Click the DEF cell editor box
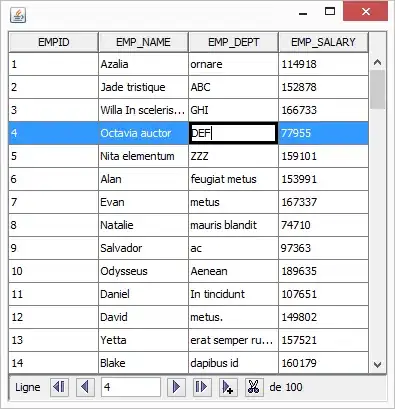This screenshot has width=395, height=409. 233,133
